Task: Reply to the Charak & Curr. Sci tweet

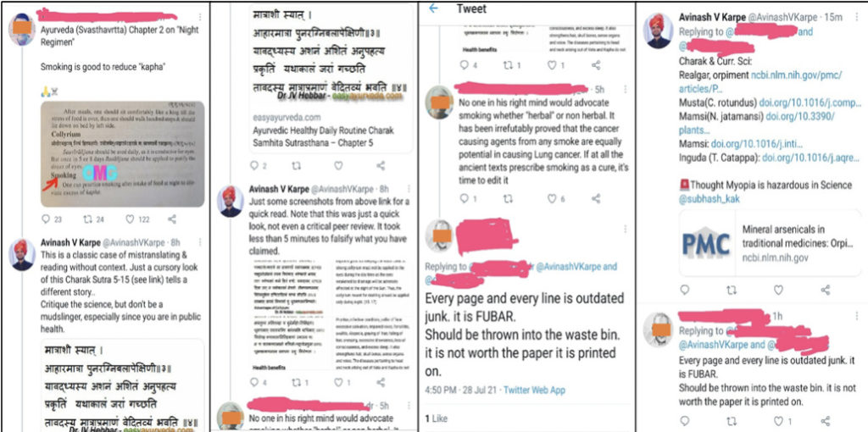Action: (685, 290)
